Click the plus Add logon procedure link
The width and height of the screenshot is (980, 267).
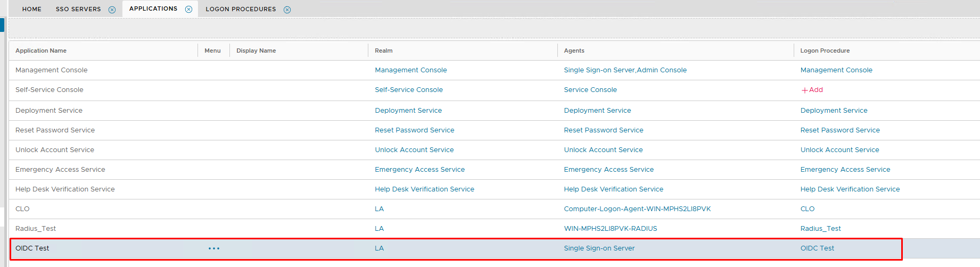[x=812, y=90]
